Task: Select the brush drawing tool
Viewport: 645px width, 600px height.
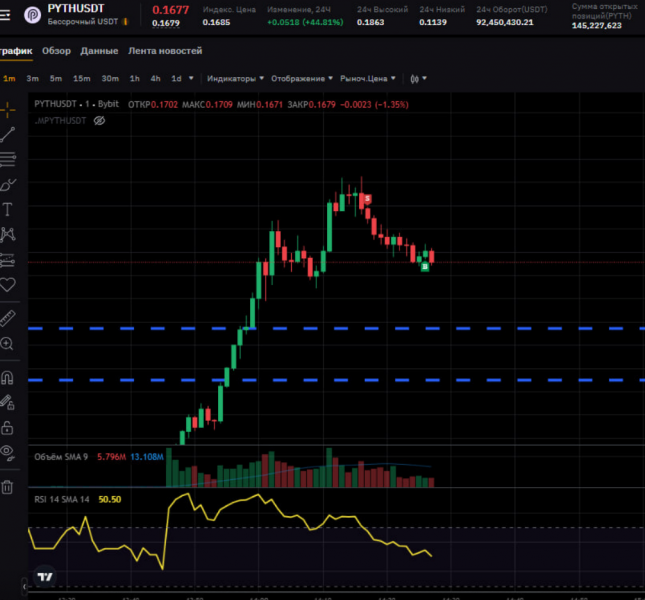Action: point(8,185)
